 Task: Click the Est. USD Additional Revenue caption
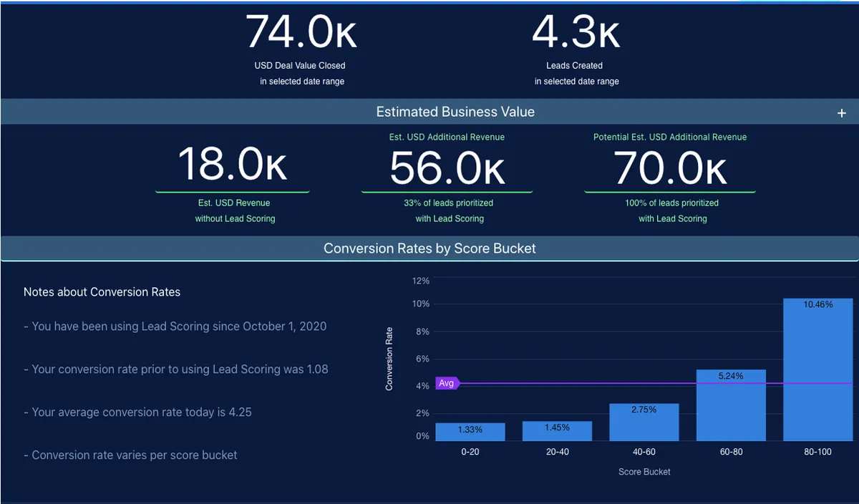(x=447, y=137)
